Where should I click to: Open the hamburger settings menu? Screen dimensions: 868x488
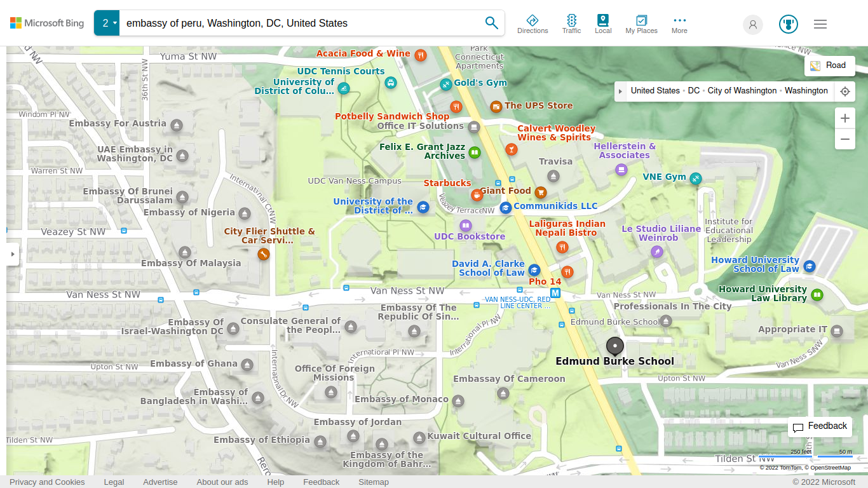tap(820, 24)
